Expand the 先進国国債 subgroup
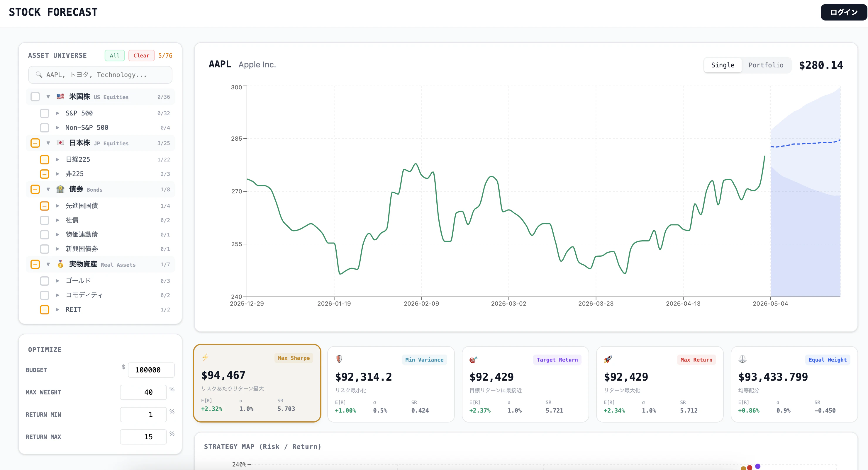868x470 pixels. click(x=57, y=206)
